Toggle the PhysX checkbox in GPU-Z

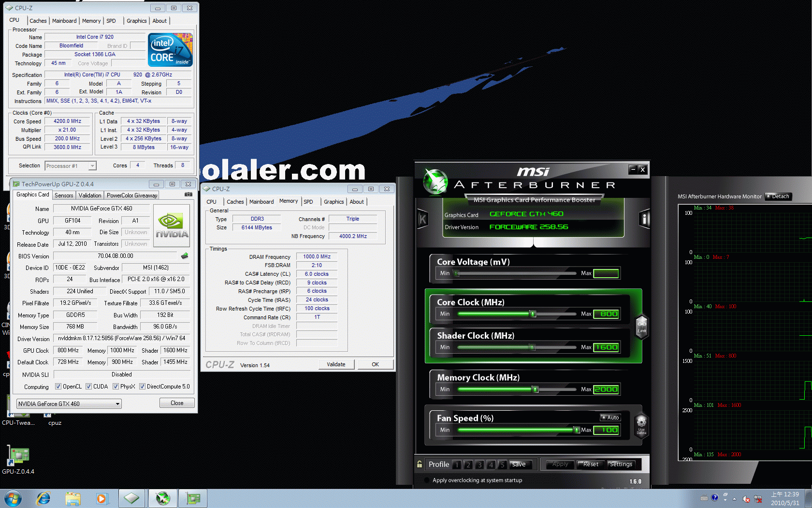click(x=116, y=386)
